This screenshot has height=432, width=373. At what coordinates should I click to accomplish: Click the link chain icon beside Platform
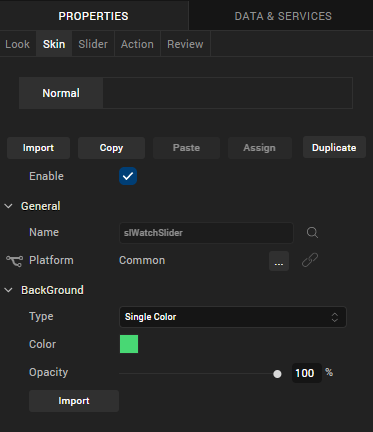click(310, 260)
